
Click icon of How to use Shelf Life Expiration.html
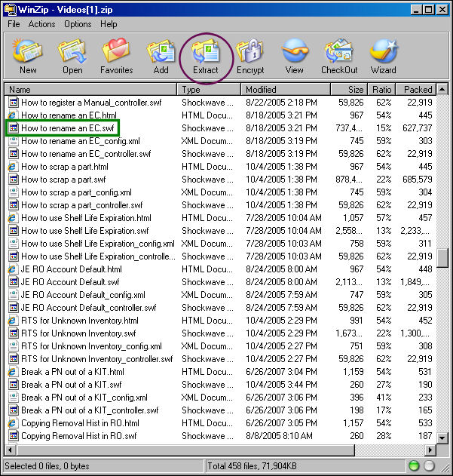tap(13, 218)
